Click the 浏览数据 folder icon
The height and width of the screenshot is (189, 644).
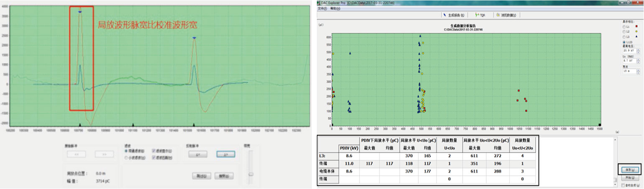pyautogui.click(x=497, y=15)
